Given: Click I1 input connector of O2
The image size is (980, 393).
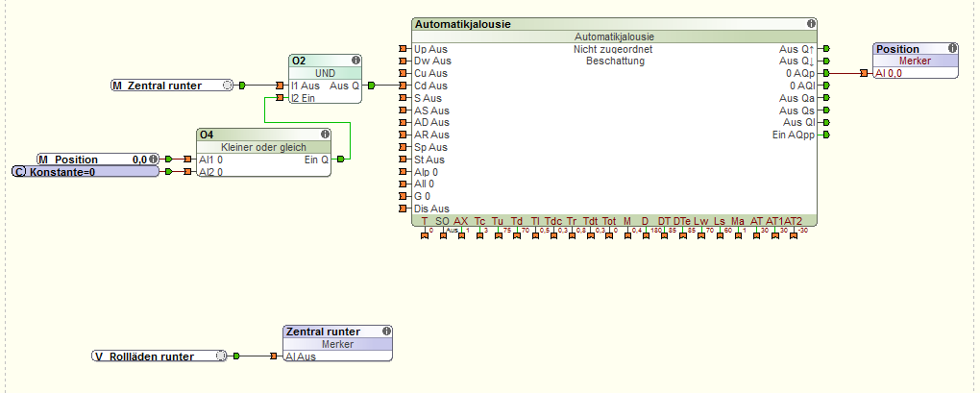Looking at the screenshot, I should (280, 86).
